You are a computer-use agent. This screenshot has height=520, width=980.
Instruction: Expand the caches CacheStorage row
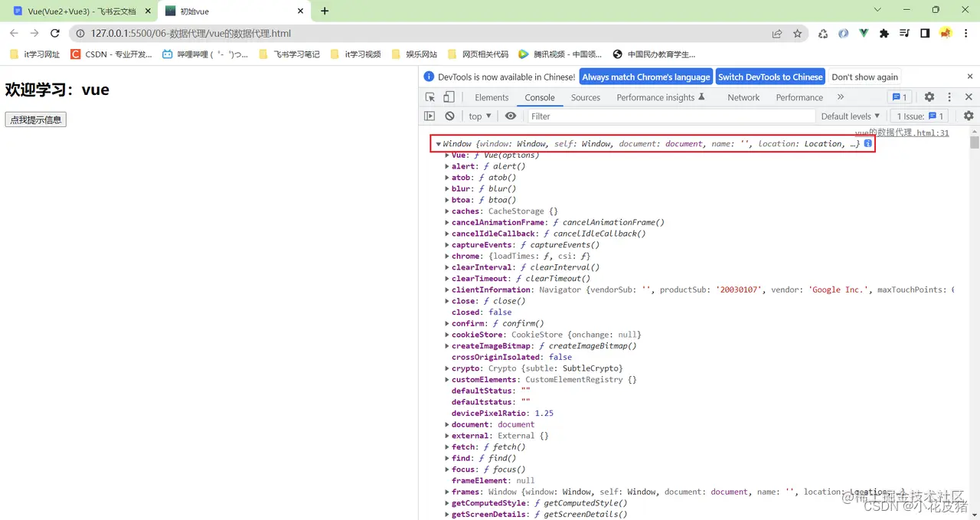447,211
